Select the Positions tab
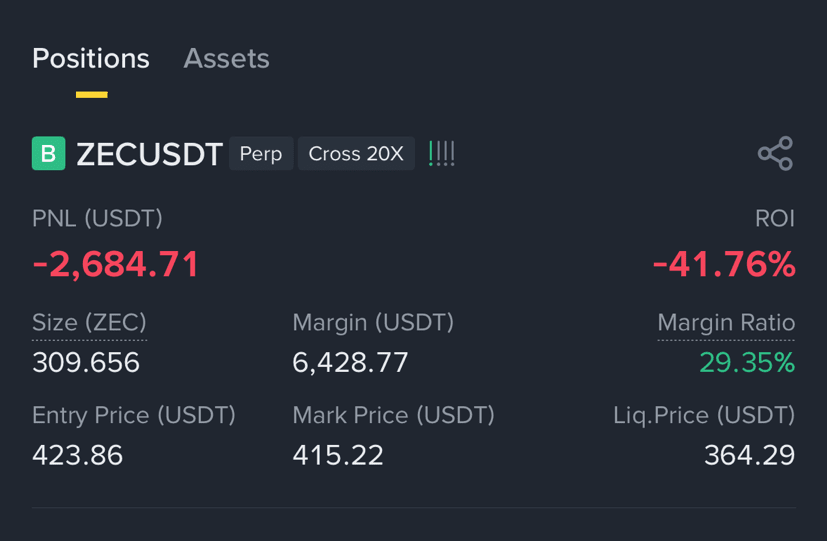Screen dimensions: 827x541 [91, 59]
